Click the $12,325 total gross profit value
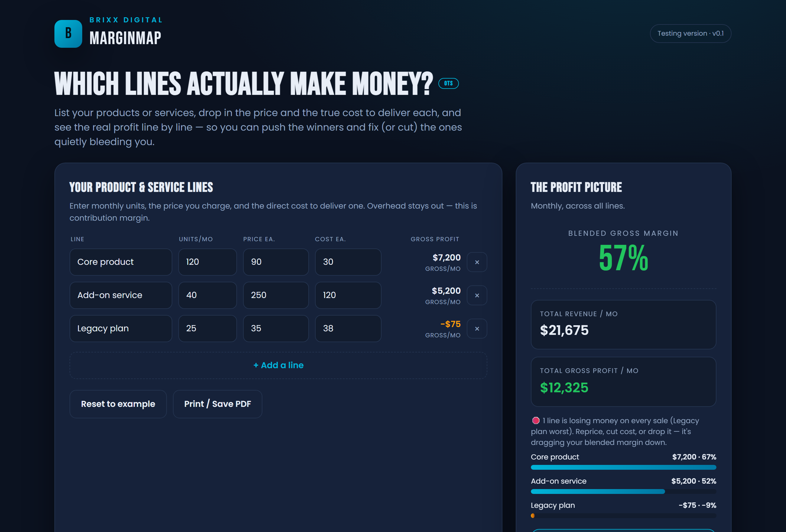 pos(564,388)
